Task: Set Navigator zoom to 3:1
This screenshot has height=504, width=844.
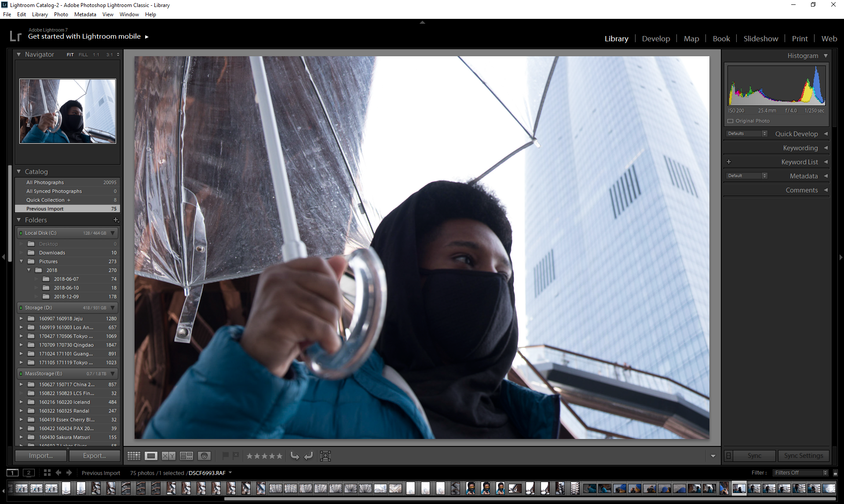Action: click(x=110, y=55)
